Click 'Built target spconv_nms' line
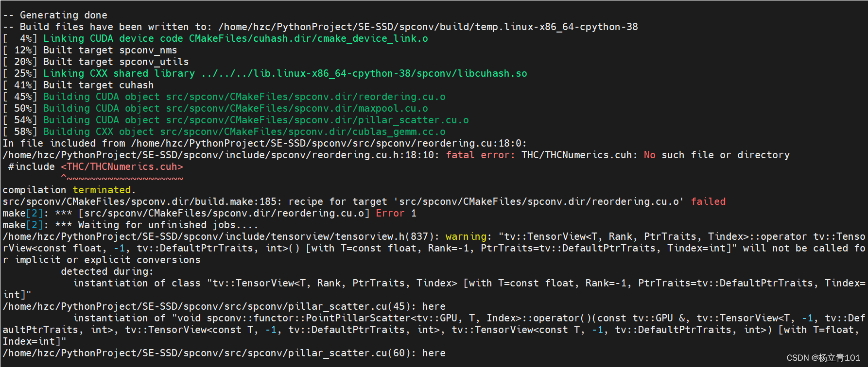Screen dimensions: 868x367 pos(90,50)
